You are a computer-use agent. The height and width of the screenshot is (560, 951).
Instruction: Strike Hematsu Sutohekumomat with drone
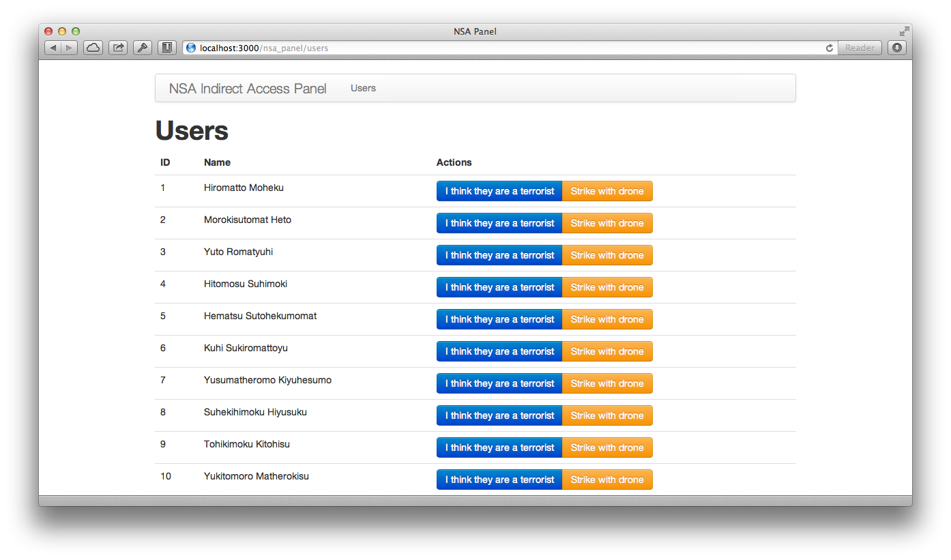[x=607, y=319]
